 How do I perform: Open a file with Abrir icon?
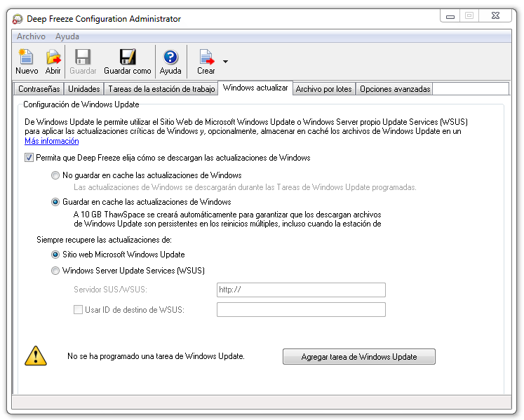click(53, 57)
